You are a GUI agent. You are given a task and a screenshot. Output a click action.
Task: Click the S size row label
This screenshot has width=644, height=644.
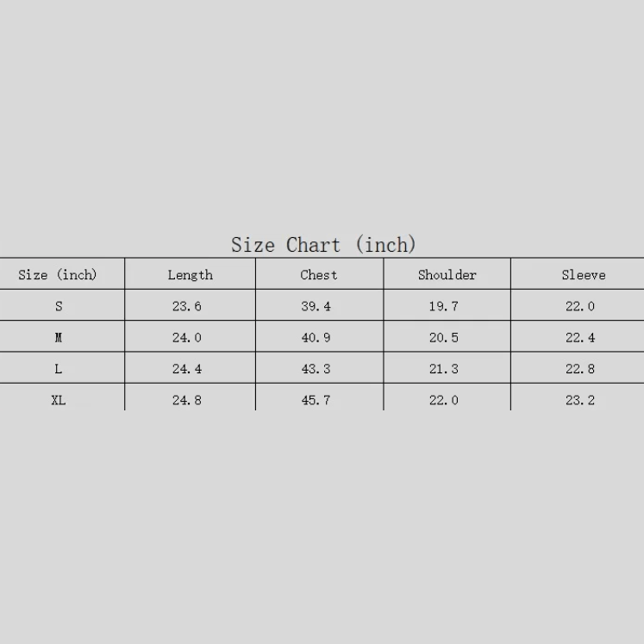coord(59,306)
